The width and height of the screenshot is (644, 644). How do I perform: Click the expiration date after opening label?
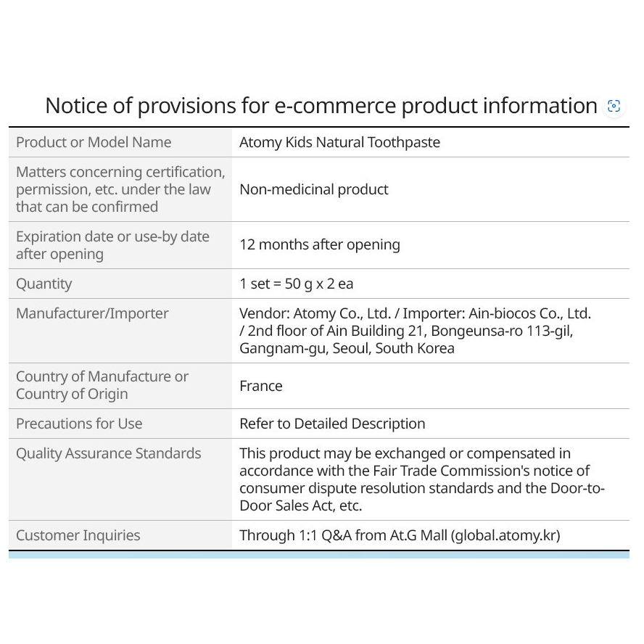point(112,245)
